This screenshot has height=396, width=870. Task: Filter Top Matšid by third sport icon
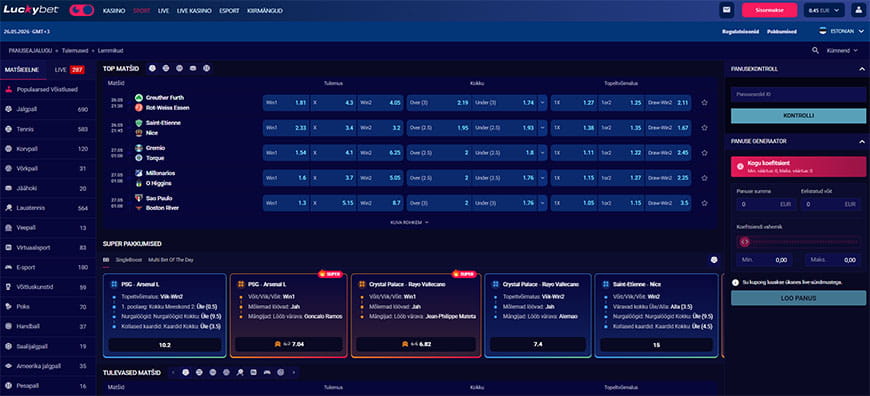pyautogui.click(x=179, y=69)
